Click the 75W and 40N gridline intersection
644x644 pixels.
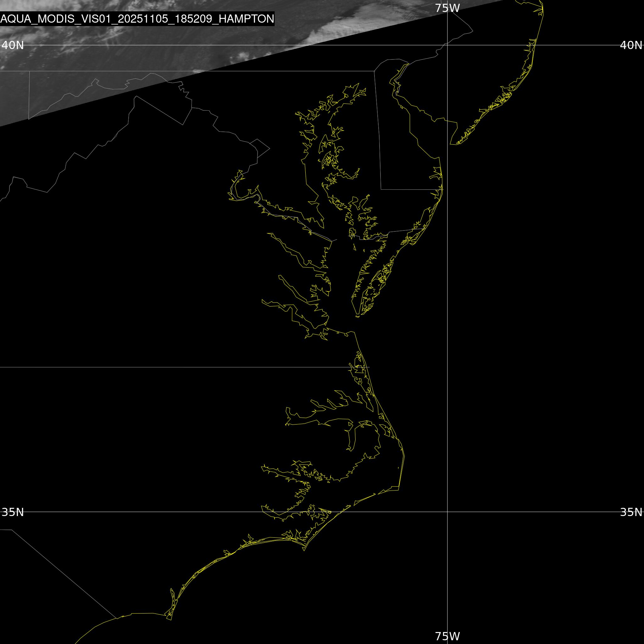point(447,45)
